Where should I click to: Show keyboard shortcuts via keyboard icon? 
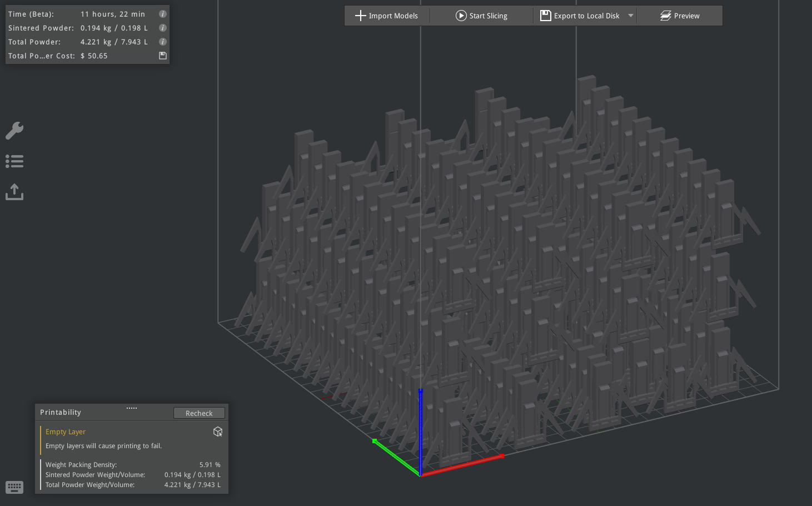point(14,488)
